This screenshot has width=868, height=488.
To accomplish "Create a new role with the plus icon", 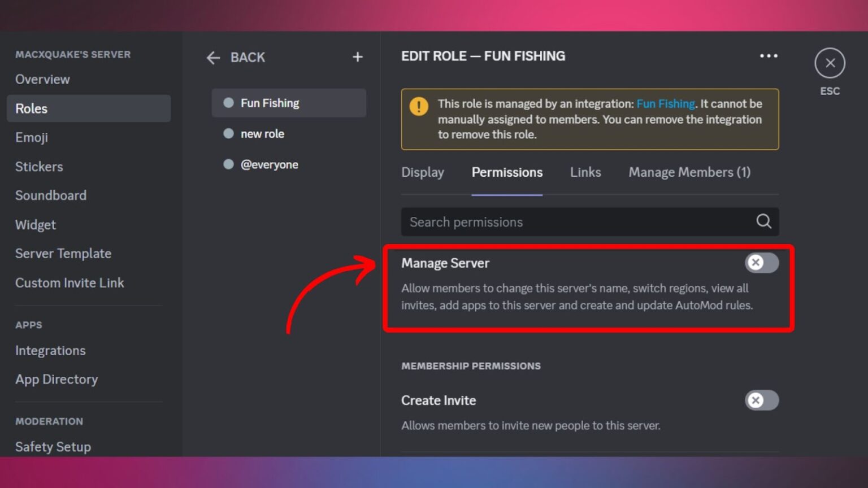I will [x=357, y=56].
